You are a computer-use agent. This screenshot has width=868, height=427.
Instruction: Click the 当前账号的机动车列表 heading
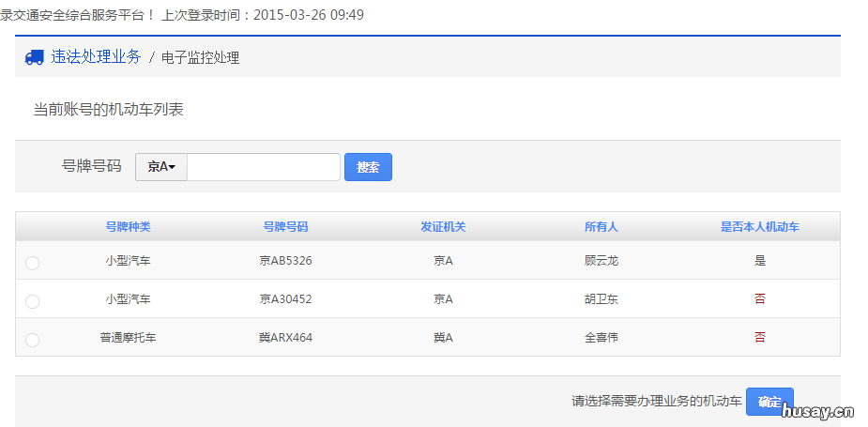pos(109,110)
